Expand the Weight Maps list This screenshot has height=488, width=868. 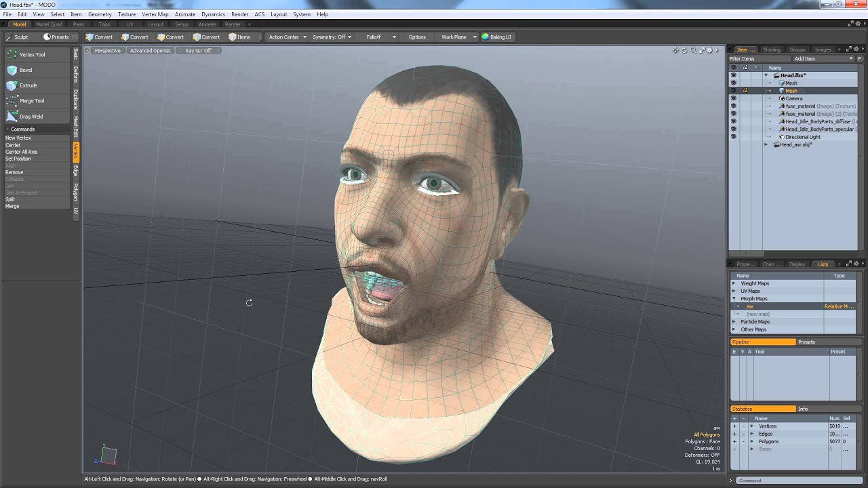click(734, 283)
